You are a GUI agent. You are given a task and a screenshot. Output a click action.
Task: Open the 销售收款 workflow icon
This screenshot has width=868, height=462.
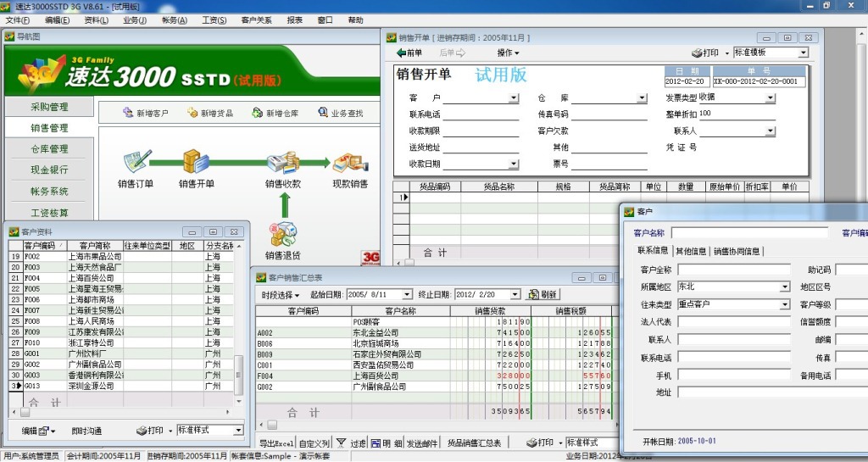pos(283,164)
